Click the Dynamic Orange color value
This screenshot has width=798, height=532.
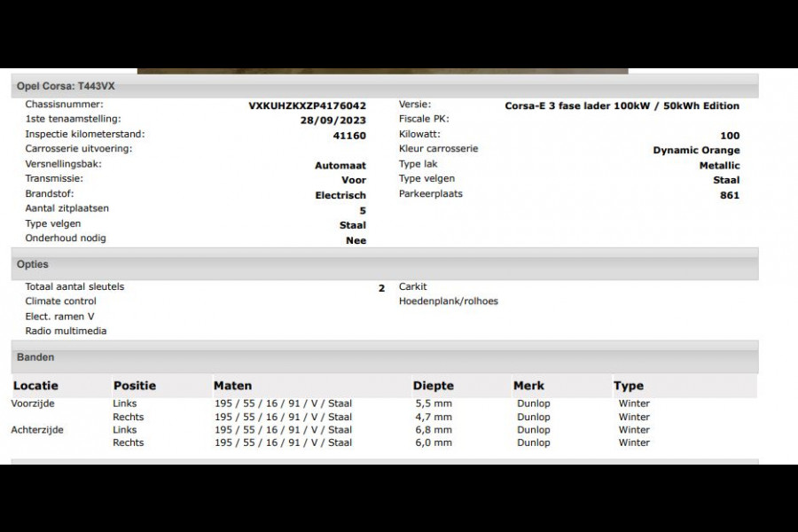pyautogui.click(x=696, y=151)
